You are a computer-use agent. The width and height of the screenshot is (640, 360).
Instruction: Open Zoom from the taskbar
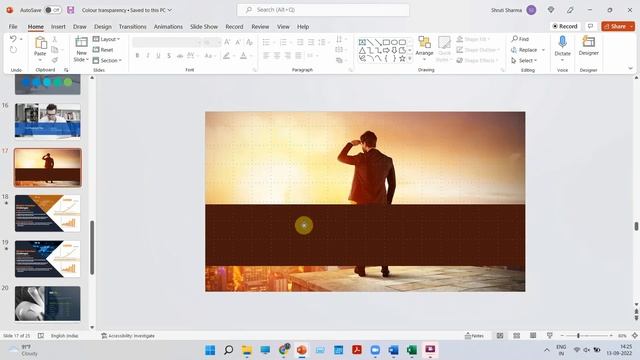(x=375, y=350)
